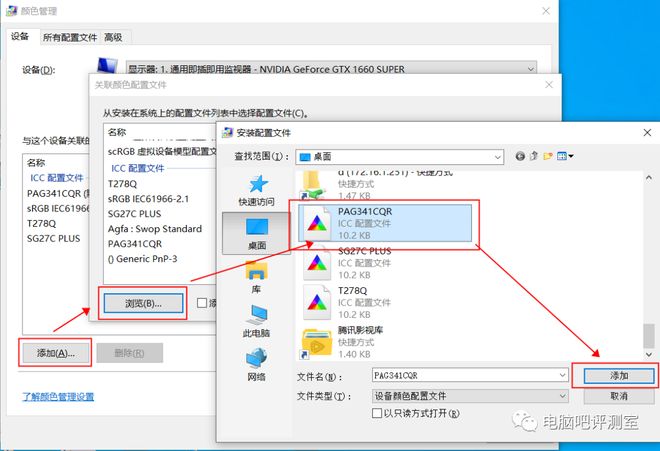Close the install profile dialog
This screenshot has height=451, width=660.
(647, 133)
